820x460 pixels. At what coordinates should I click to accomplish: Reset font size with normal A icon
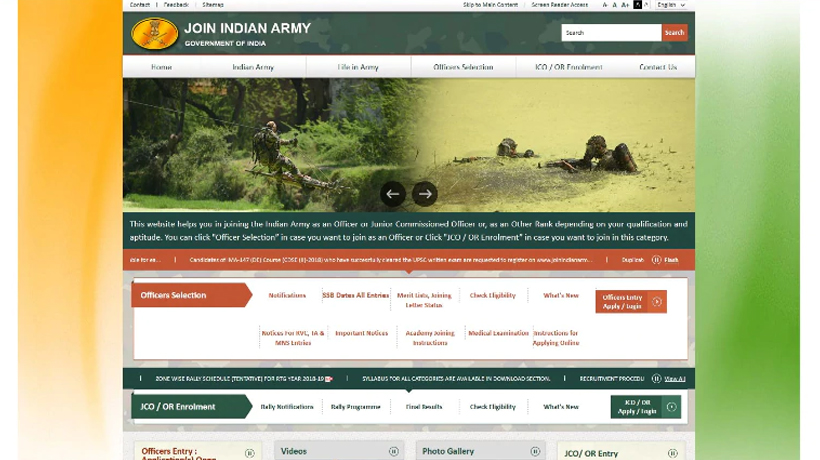click(614, 5)
